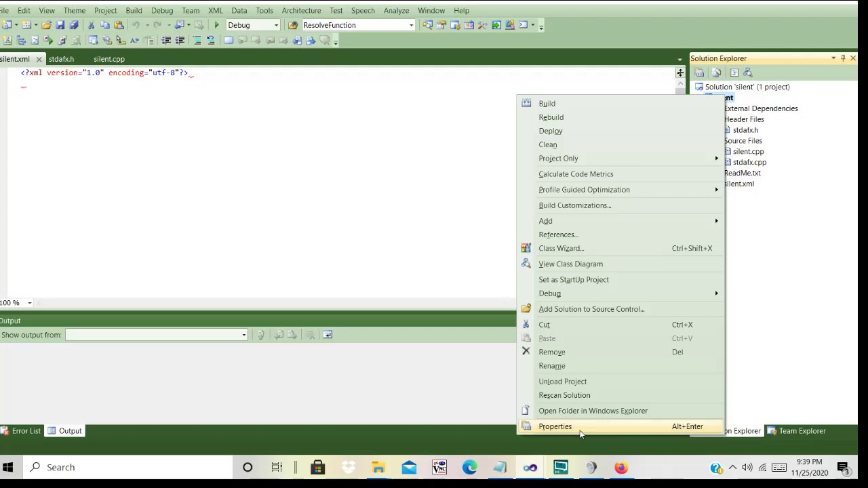Click Show All Files icon in Solution Explorer
The width and height of the screenshot is (868, 488).
(716, 73)
